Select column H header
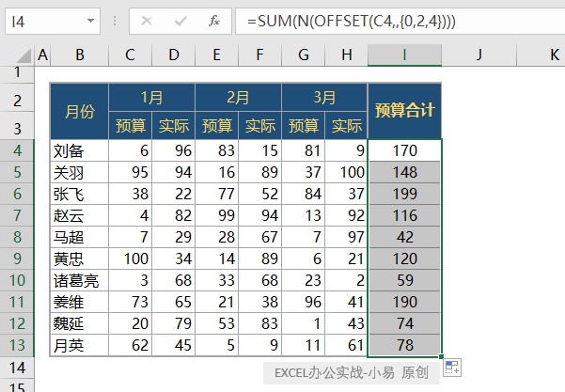This screenshot has height=392, width=565. (346, 55)
